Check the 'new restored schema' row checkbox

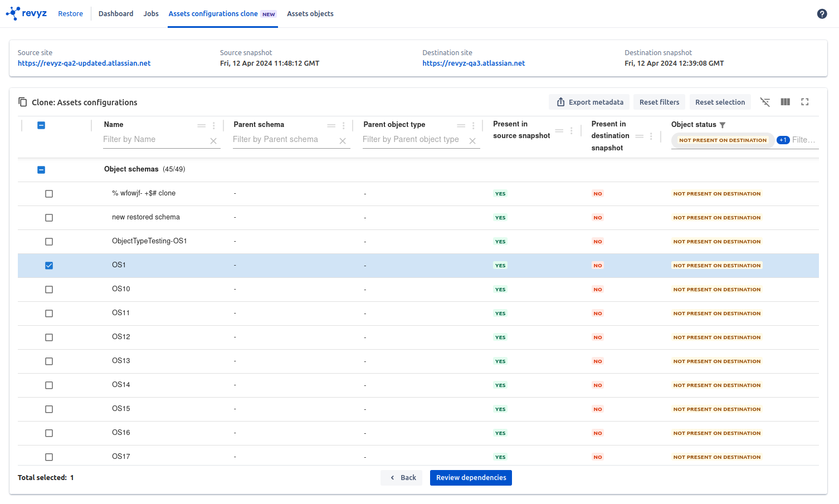[49, 218]
